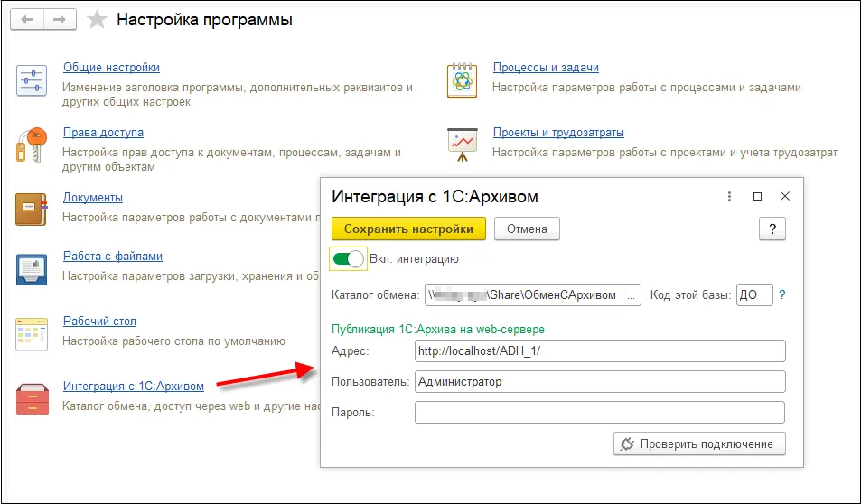Open Интеграция с 1С:Архивом link

coord(134,386)
